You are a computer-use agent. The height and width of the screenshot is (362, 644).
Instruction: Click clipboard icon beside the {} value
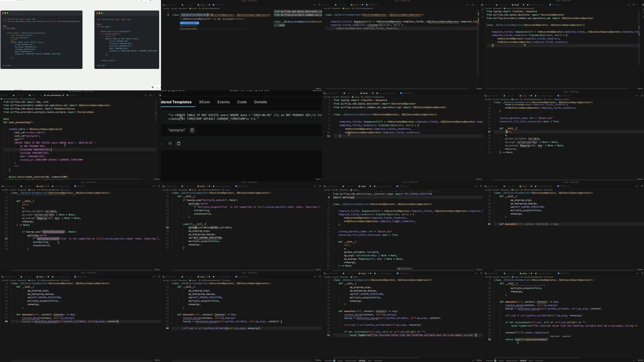(179, 143)
